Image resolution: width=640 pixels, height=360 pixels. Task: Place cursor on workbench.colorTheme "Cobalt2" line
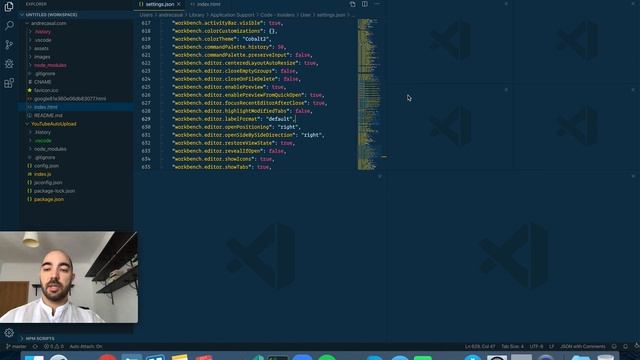click(221, 39)
